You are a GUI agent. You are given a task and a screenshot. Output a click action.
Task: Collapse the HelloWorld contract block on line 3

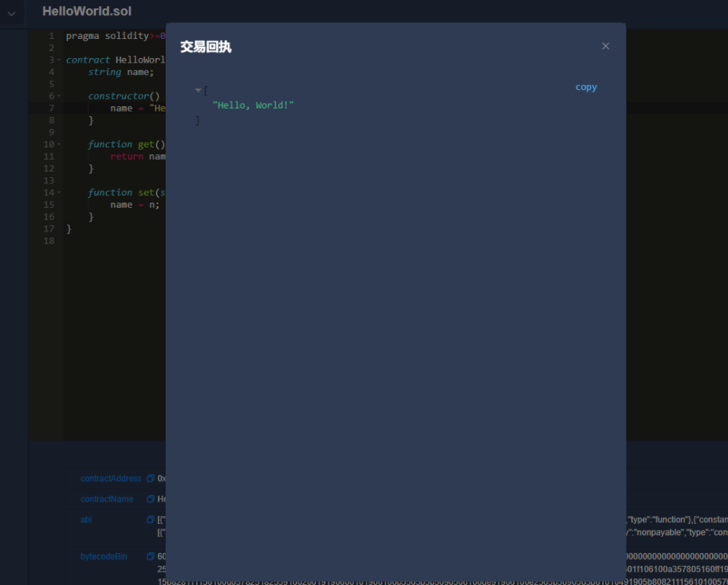coord(59,60)
